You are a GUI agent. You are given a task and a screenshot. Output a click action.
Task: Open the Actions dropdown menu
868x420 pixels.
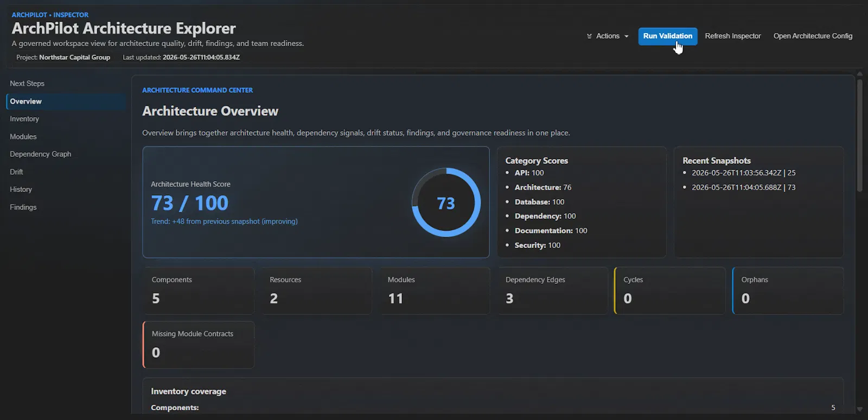[x=608, y=36]
